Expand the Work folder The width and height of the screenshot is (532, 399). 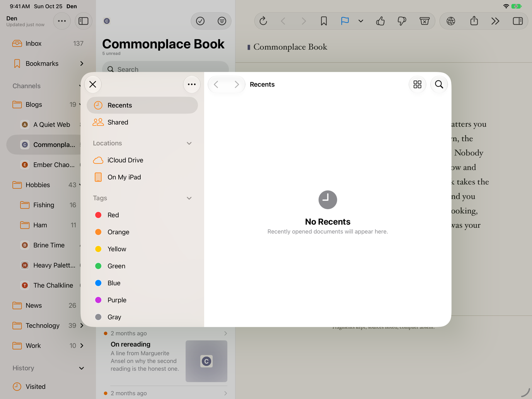click(82, 346)
